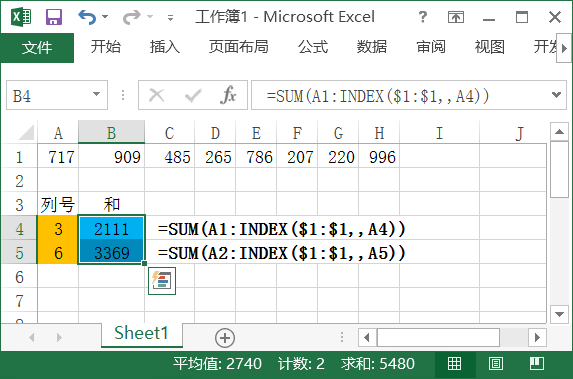
Task: Select column A header
Action: point(58,133)
